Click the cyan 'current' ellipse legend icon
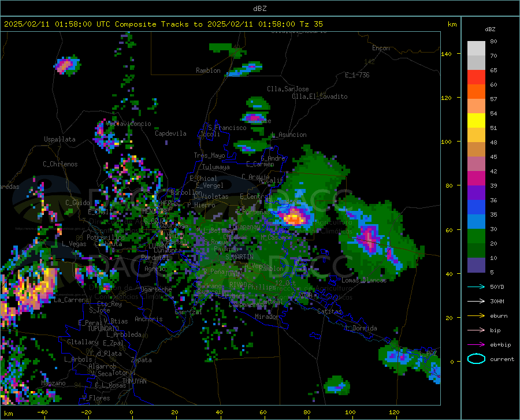Image resolution: width=520 pixels, height=420 pixels. pos(476,359)
